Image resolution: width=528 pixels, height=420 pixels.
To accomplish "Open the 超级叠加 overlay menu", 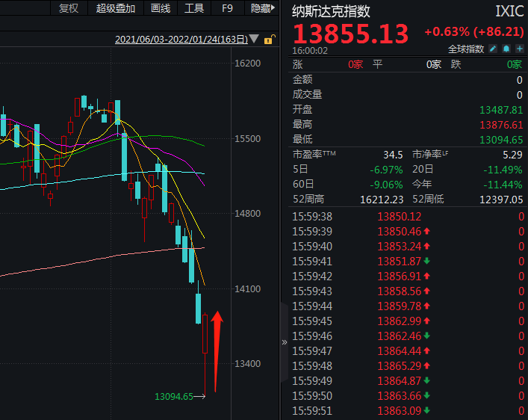I will tap(116, 8).
